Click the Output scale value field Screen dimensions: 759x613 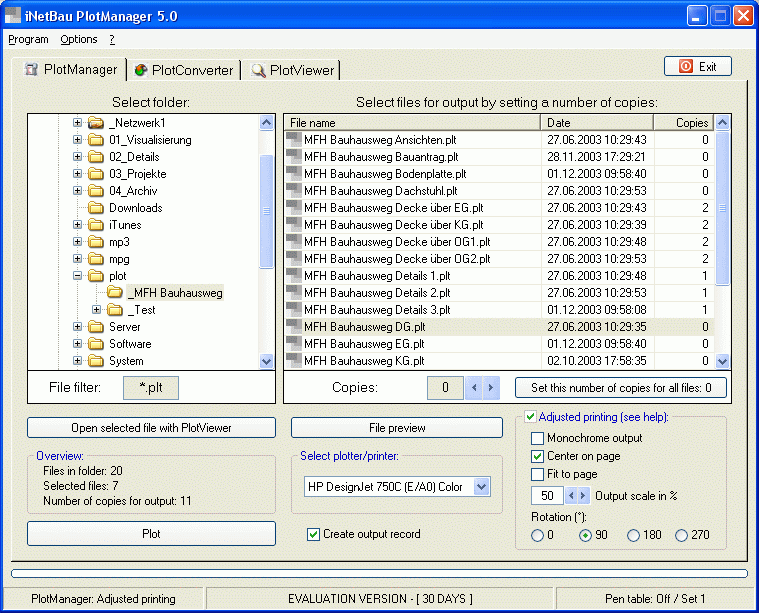point(547,495)
